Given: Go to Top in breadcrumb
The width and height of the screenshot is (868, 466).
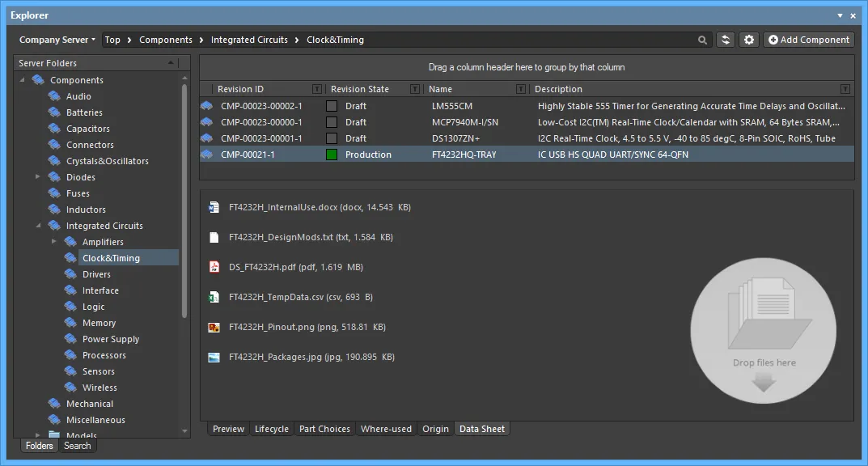Looking at the screenshot, I should pyautogui.click(x=112, y=40).
